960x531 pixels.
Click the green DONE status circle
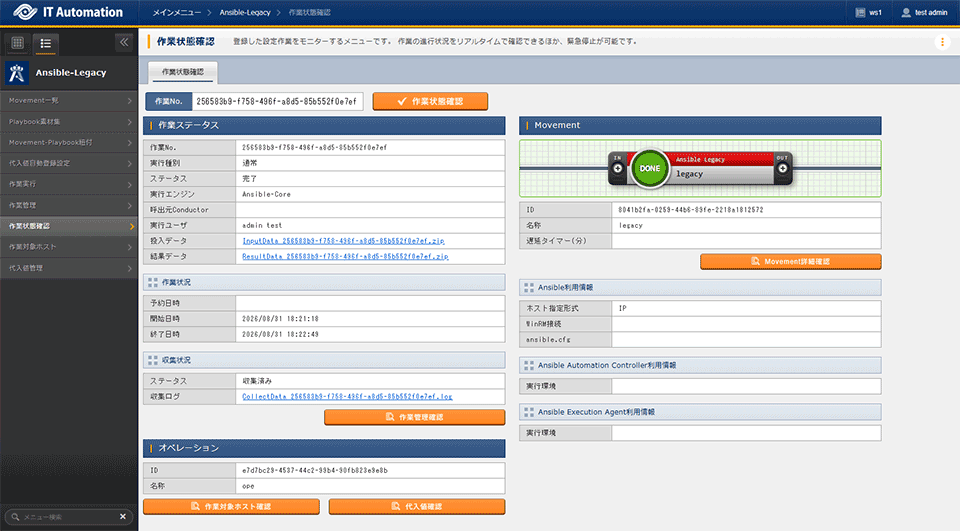650,168
